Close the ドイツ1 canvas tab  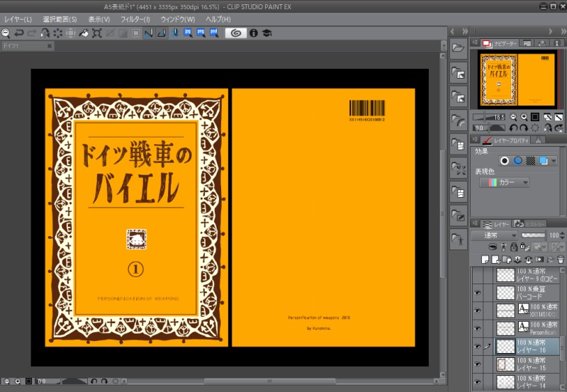tap(50, 46)
